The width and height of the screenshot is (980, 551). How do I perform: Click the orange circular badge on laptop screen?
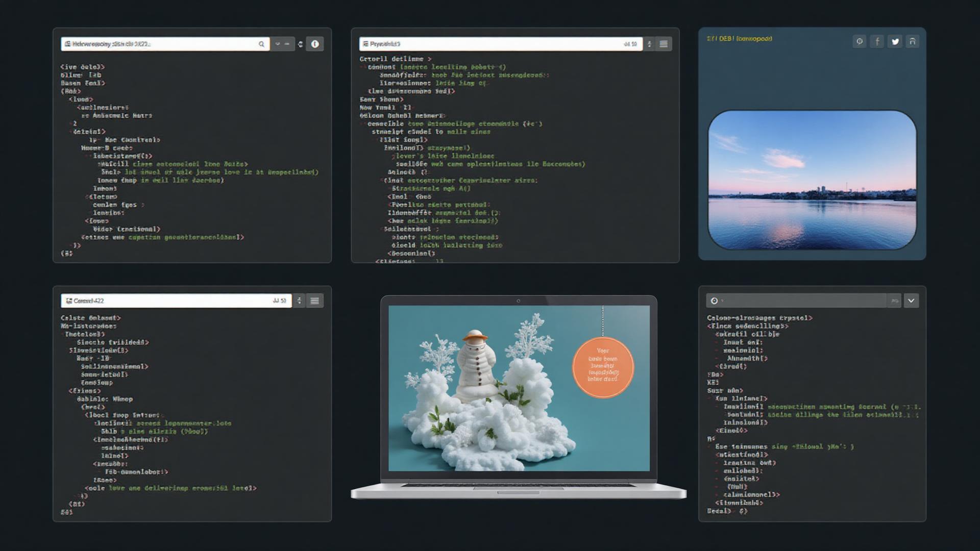click(603, 367)
